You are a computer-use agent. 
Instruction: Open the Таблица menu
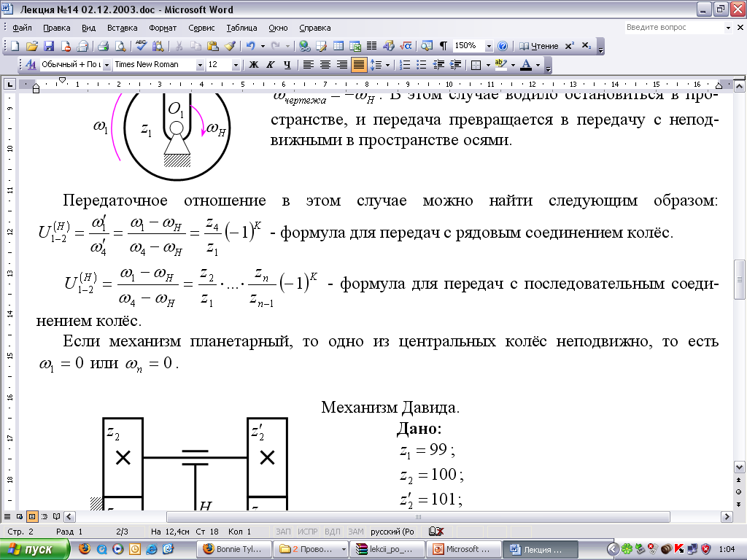pos(241,28)
